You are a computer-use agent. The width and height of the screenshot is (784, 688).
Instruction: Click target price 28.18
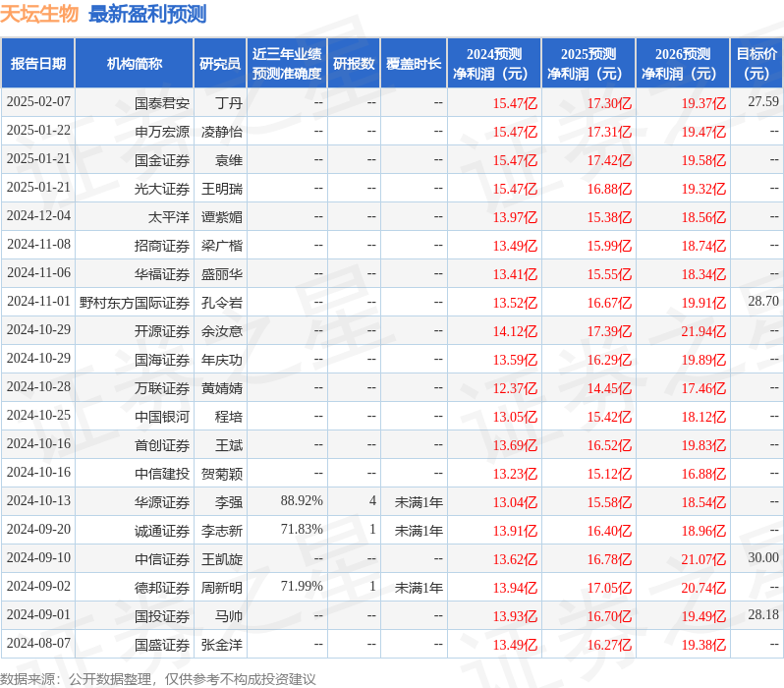tap(763, 615)
